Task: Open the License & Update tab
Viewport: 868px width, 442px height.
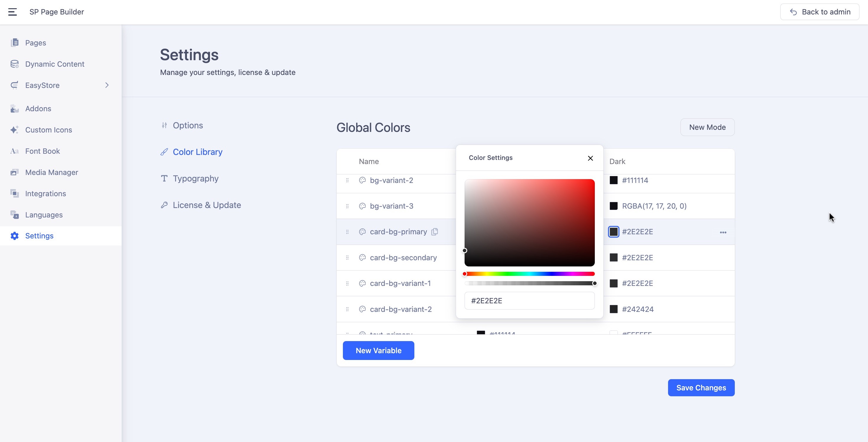Action: coord(206,205)
